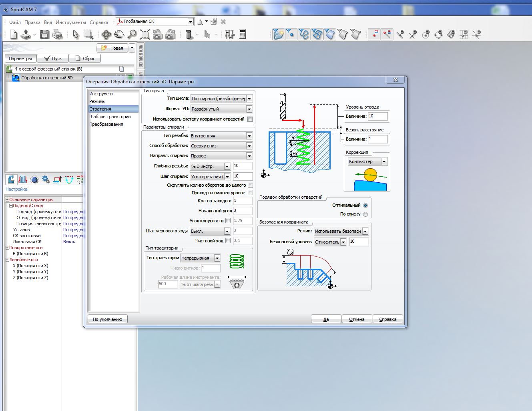This screenshot has height=411, width=532.
Task: Click the printer icon in the main toolbar
Action: tap(58, 35)
